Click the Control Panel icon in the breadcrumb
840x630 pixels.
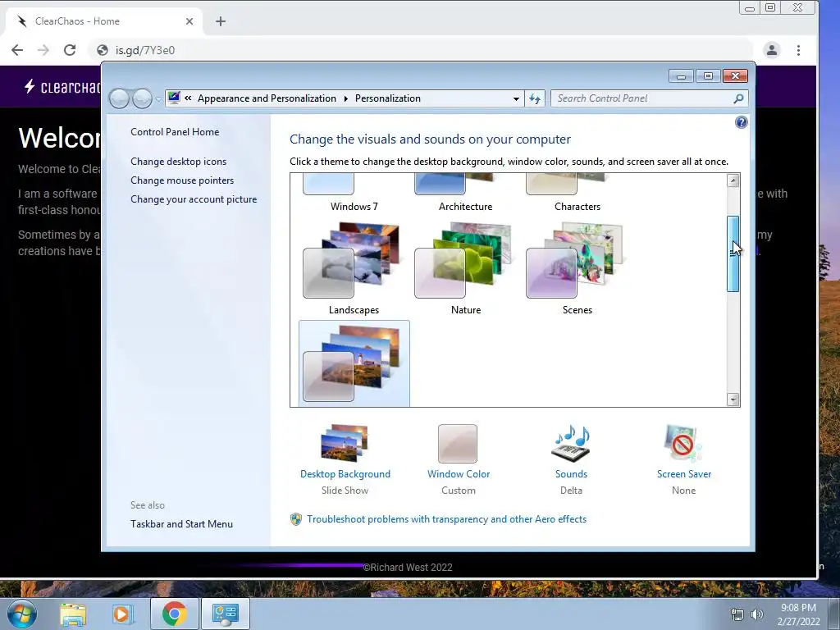tap(174, 98)
